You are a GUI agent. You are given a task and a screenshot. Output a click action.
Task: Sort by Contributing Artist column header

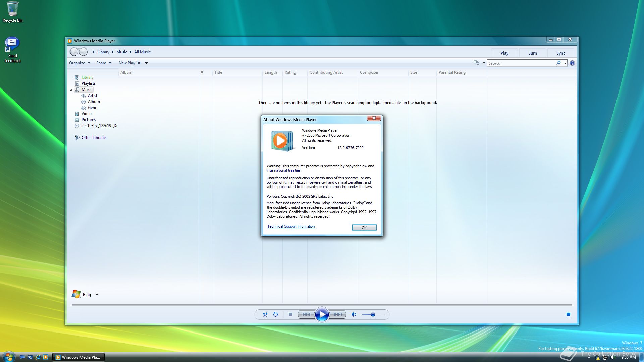[x=332, y=72]
